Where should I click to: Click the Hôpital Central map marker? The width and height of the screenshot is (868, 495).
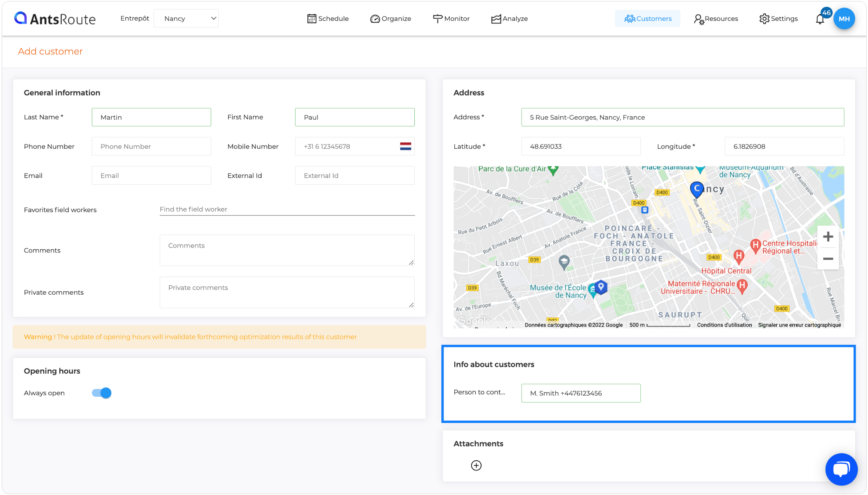[x=739, y=257]
